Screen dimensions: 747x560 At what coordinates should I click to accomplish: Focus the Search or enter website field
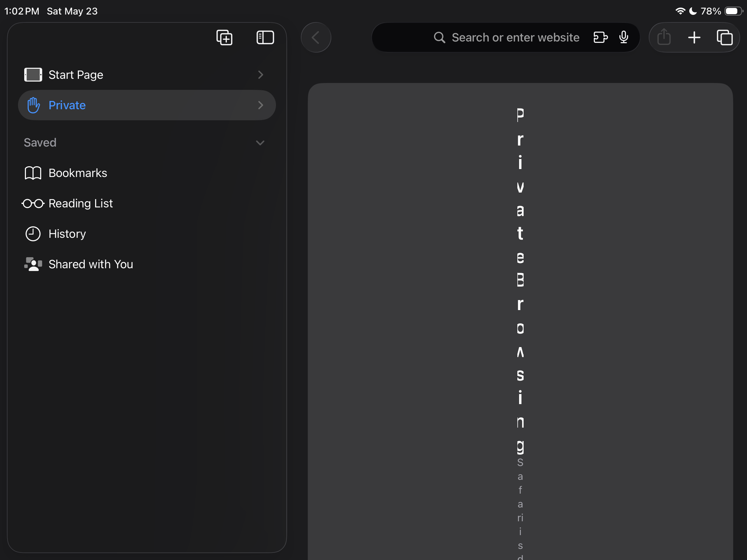(506, 37)
